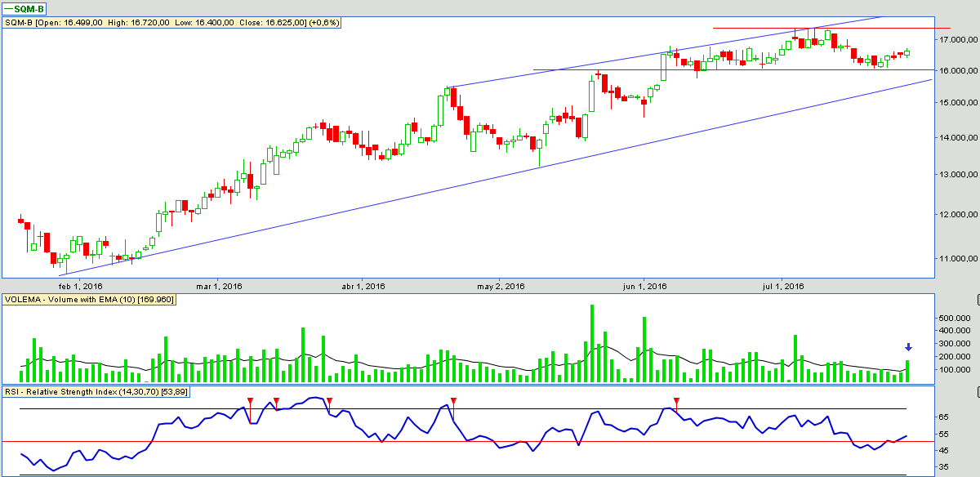Click the may 2, 2016 date label

tap(500, 286)
